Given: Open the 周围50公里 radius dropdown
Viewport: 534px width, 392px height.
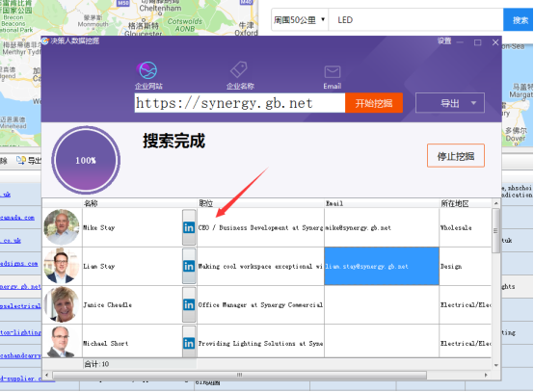Looking at the screenshot, I should click(299, 20).
